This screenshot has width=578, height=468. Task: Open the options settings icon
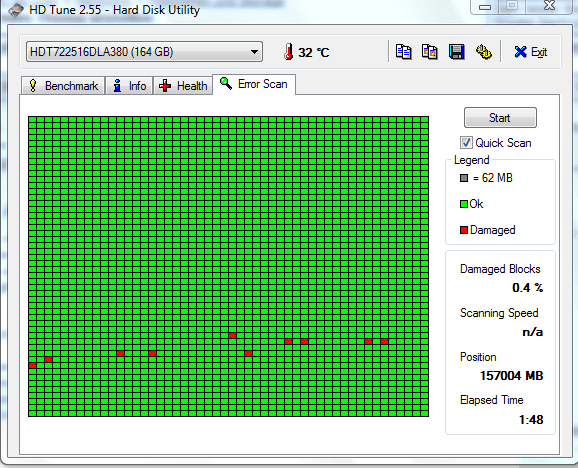[483, 52]
